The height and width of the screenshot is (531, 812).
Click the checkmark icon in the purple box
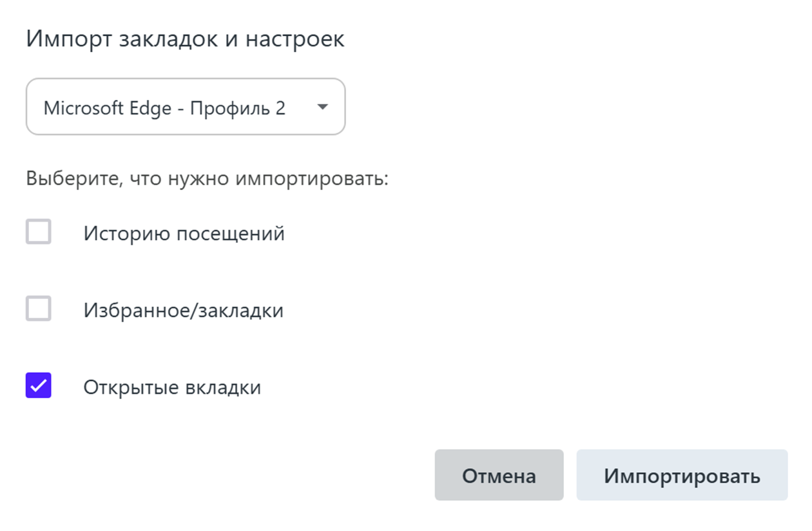[39, 386]
